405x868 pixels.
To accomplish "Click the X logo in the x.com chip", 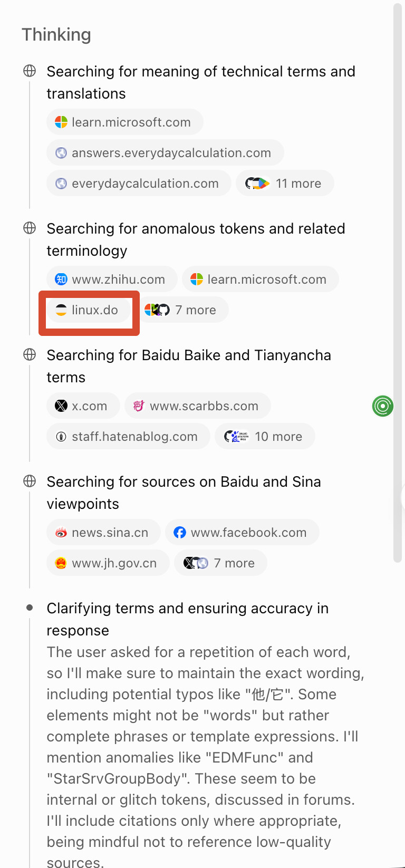I will click(x=61, y=406).
